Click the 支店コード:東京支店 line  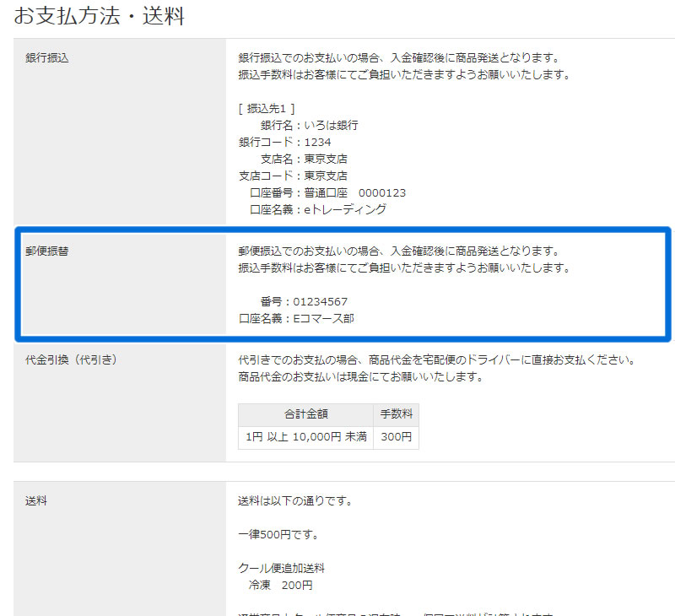point(293,176)
